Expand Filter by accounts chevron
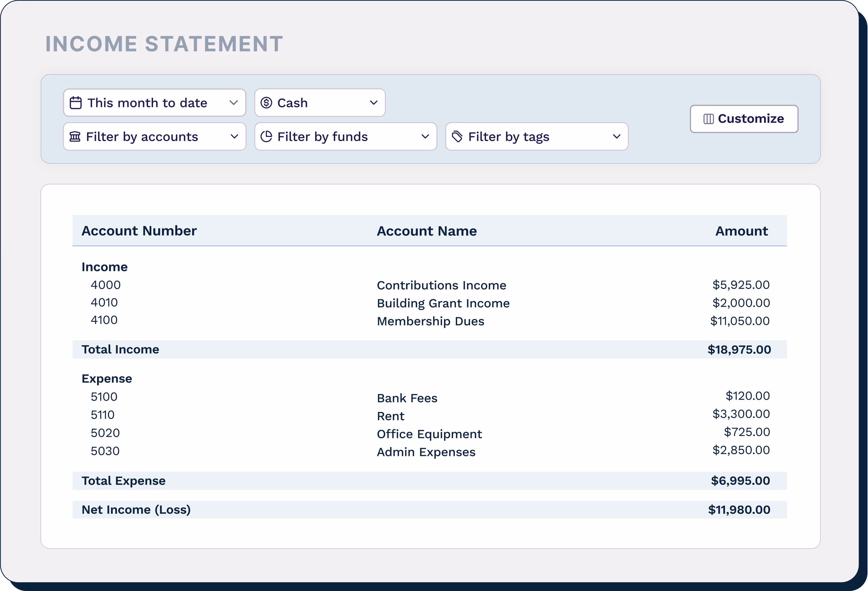Image resolution: width=868 pixels, height=591 pixels. click(234, 137)
